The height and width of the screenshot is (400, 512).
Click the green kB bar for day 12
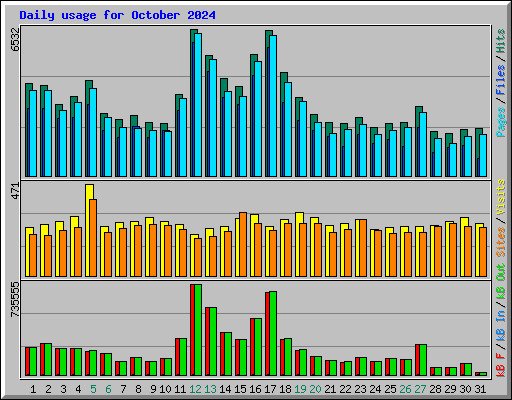pos(198,330)
